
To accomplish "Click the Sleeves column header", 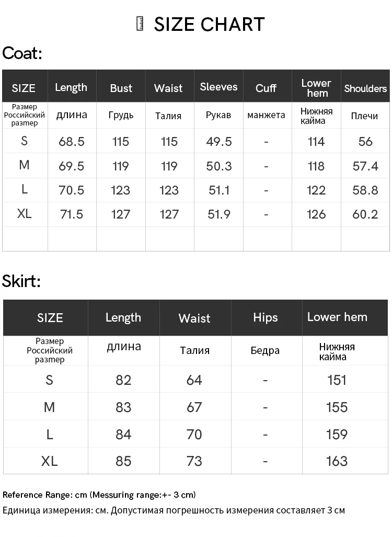I will pyautogui.click(x=219, y=87).
